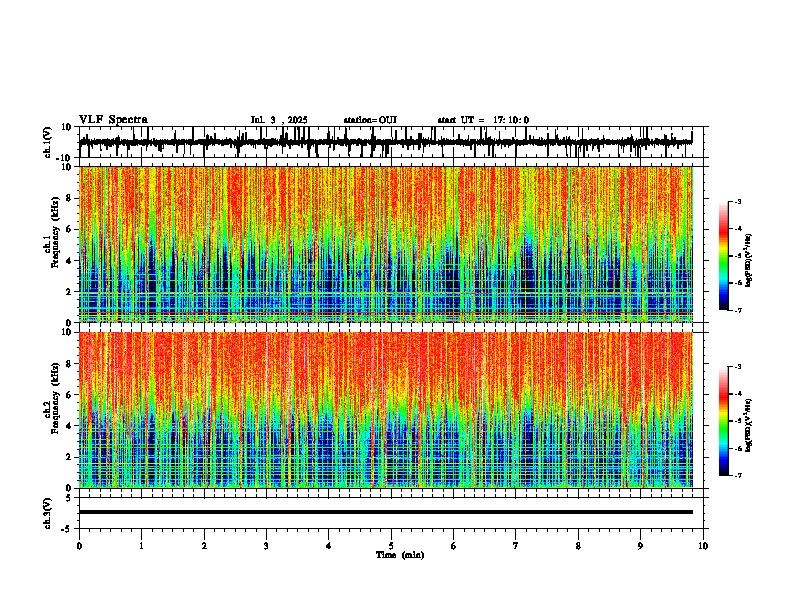Click the '2' kHz tick on ch.1 frequency axis

(x=69, y=292)
